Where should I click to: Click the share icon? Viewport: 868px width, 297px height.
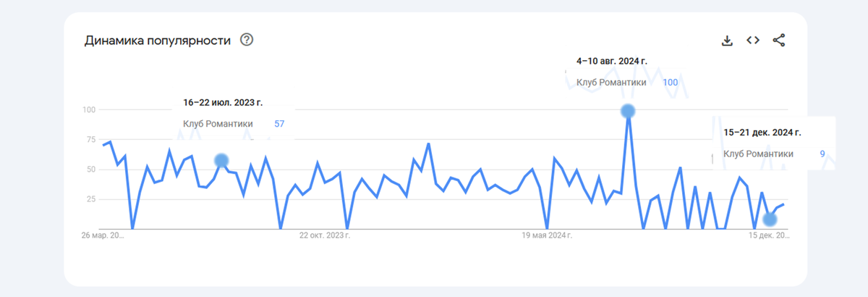pos(779,41)
